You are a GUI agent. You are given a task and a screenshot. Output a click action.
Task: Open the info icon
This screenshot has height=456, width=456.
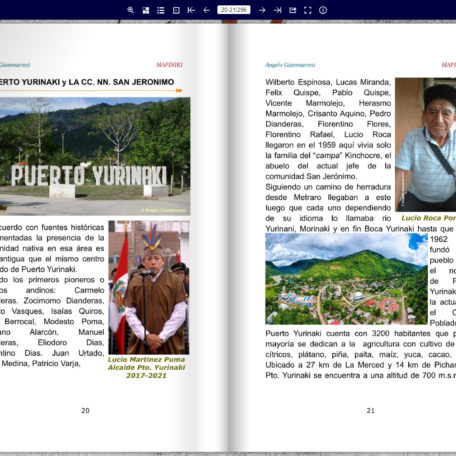pyautogui.click(x=323, y=10)
